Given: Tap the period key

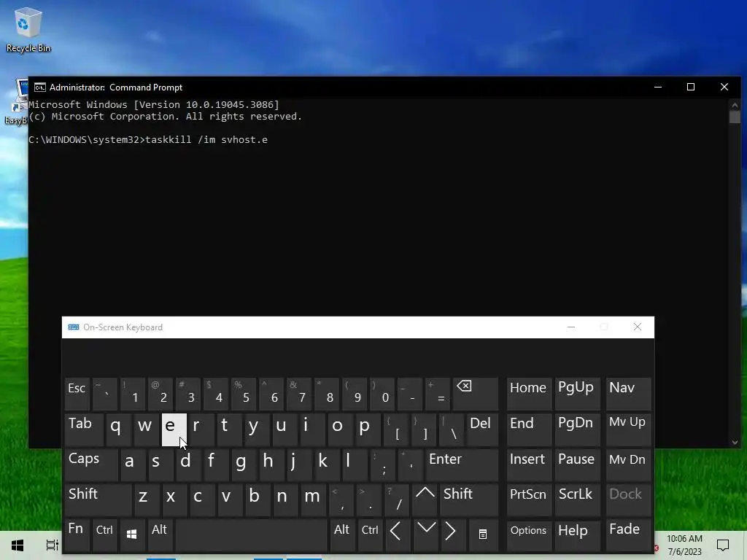Looking at the screenshot, I should (369, 499).
